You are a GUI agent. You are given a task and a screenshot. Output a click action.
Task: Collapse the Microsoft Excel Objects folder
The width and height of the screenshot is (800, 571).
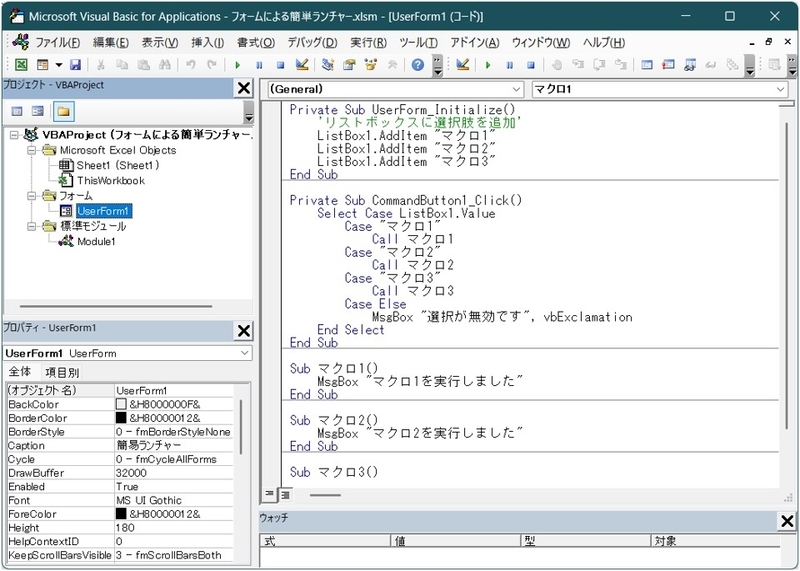(32, 151)
